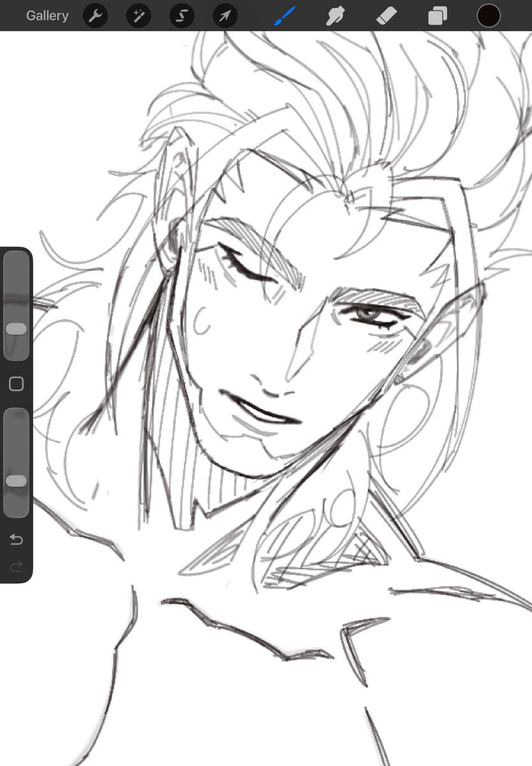532x766 pixels.
Task: Return to the Gallery
Action: [47, 15]
